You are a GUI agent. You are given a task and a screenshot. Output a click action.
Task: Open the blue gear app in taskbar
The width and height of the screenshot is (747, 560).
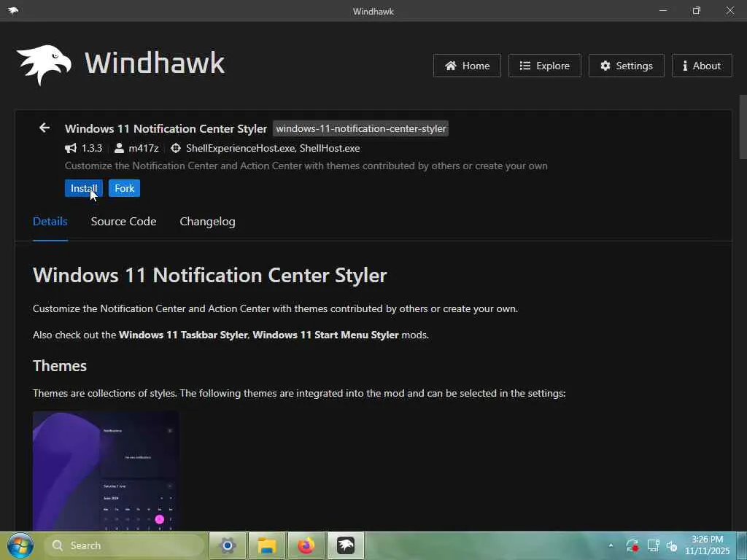coord(228,545)
